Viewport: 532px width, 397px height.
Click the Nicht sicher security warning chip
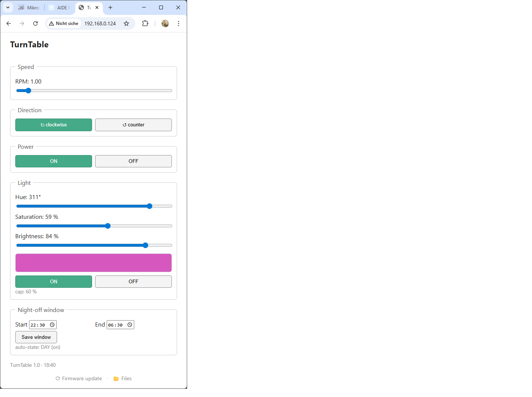click(x=64, y=23)
